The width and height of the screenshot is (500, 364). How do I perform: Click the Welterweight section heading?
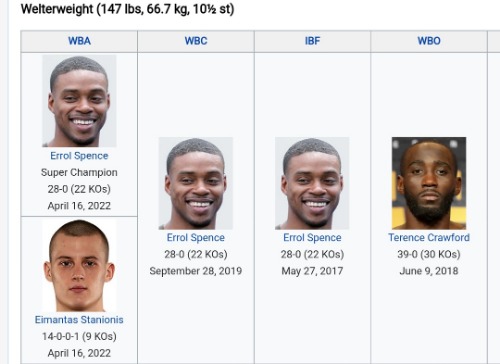coord(127,9)
